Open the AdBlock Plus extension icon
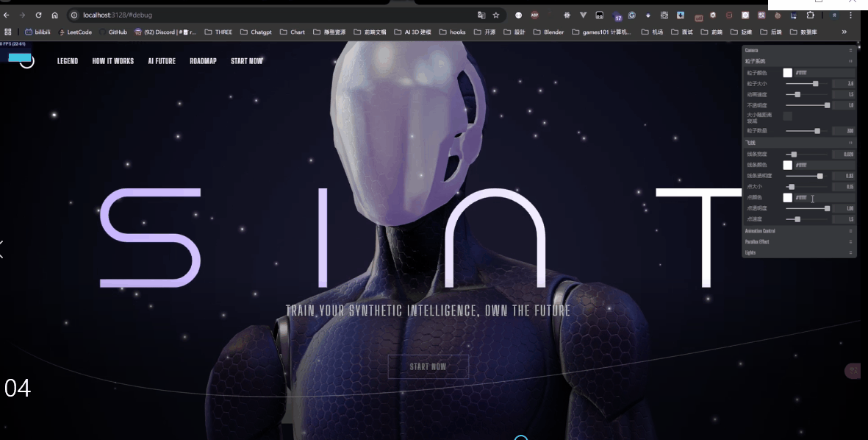Screen dimensions: 868x440 pyautogui.click(x=535, y=15)
